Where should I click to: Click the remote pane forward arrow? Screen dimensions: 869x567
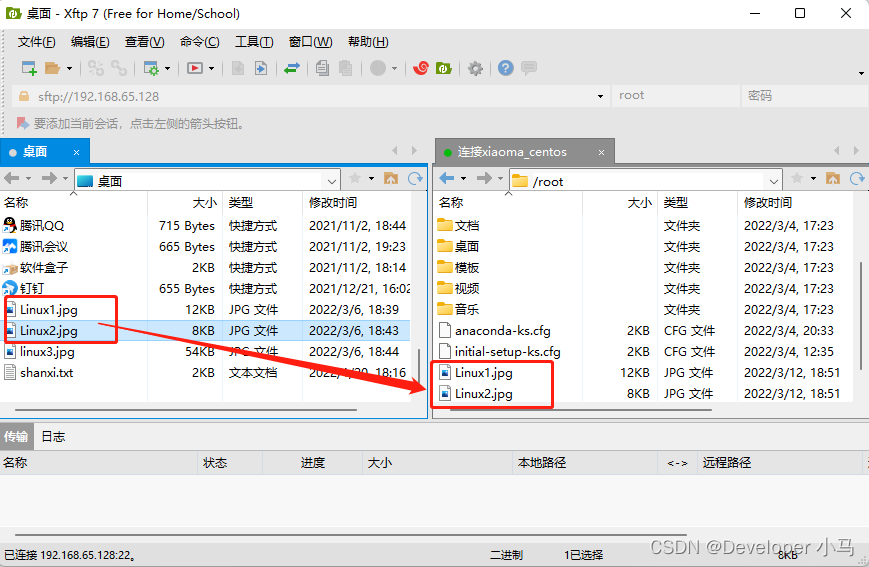tap(484, 178)
